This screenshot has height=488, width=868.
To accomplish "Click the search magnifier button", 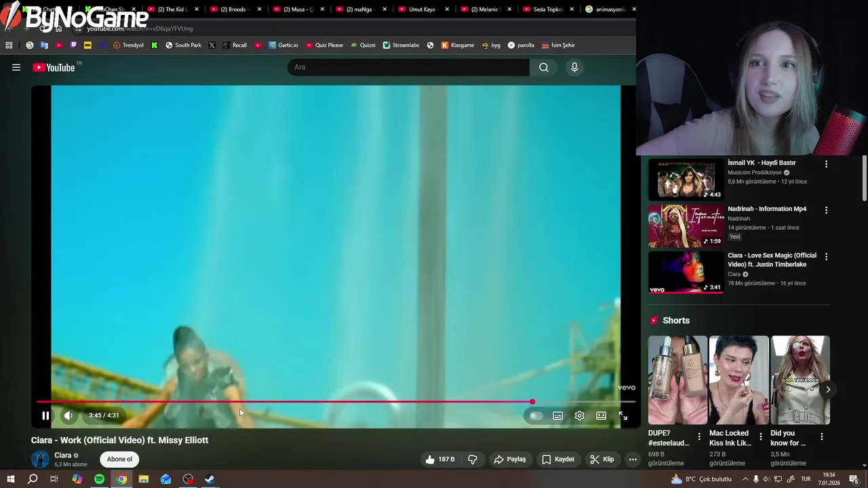I will (544, 67).
